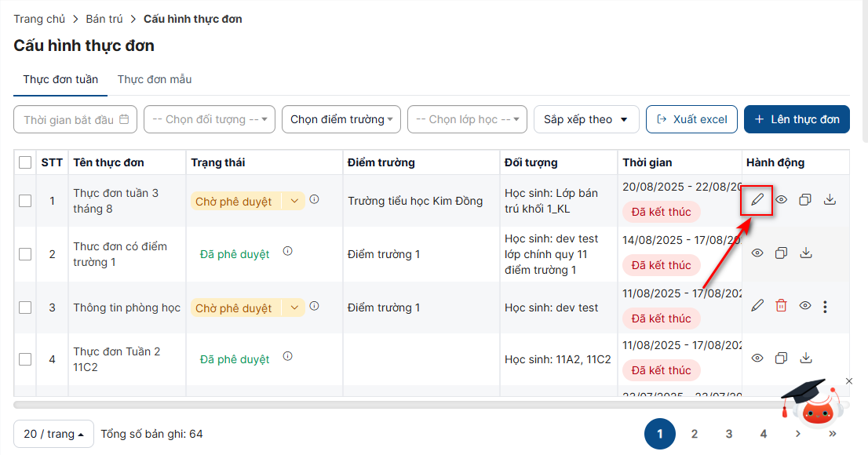The height and width of the screenshot is (455, 868).
Task: Click the edit pencil icon for row 1
Action: tap(757, 200)
